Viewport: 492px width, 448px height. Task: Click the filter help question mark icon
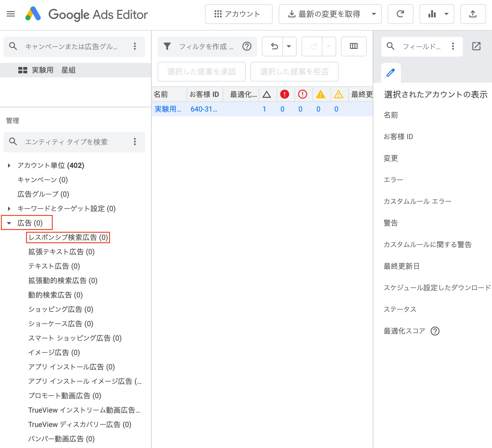247,46
